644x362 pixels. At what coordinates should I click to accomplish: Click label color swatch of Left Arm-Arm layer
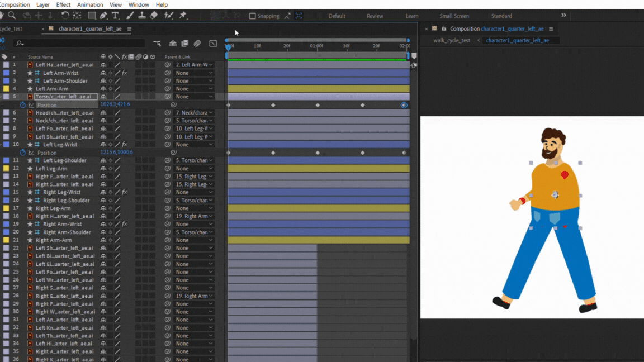[x=6, y=89]
